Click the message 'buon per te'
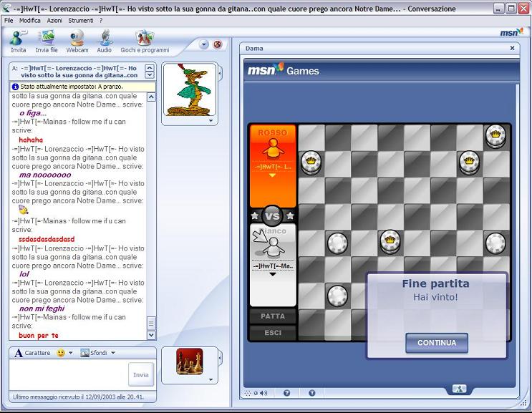The image size is (532, 413). [x=39, y=336]
